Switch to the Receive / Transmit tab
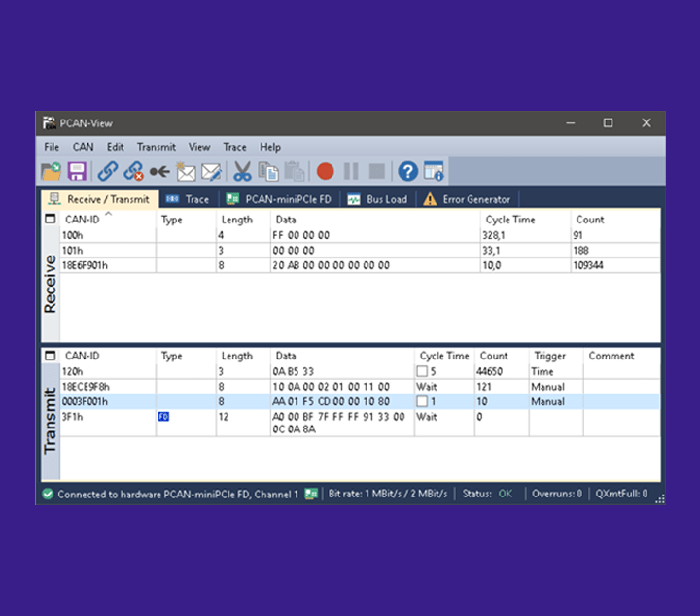Viewport: 700px width, 616px height. [99, 199]
